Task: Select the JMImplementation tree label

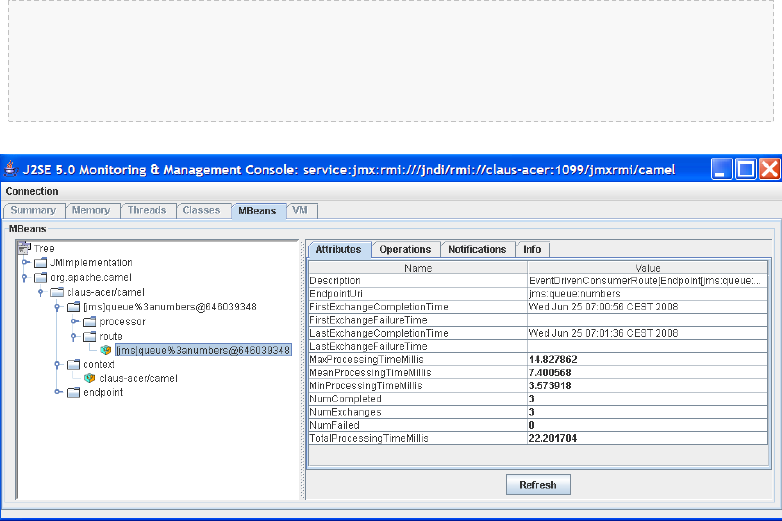Action: click(x=91, y=263)
